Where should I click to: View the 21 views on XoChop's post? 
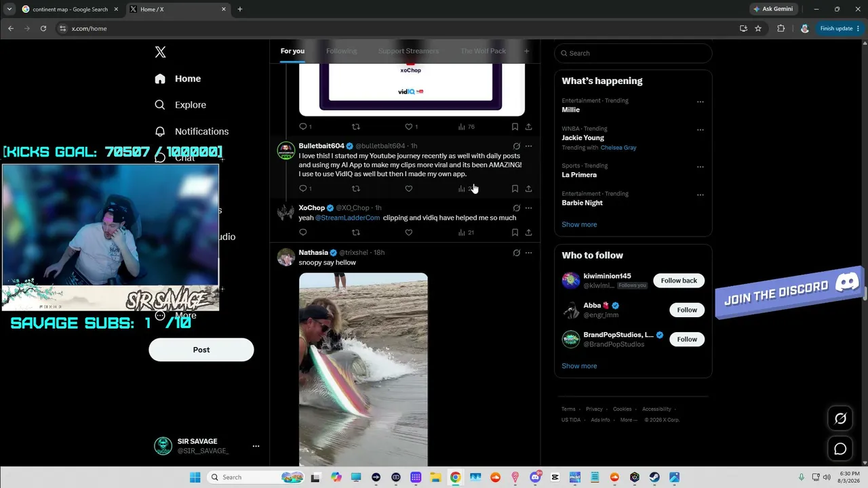pos(466,232)
